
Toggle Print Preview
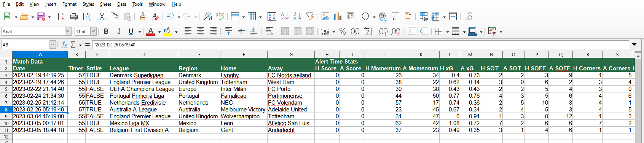point(86,16)
